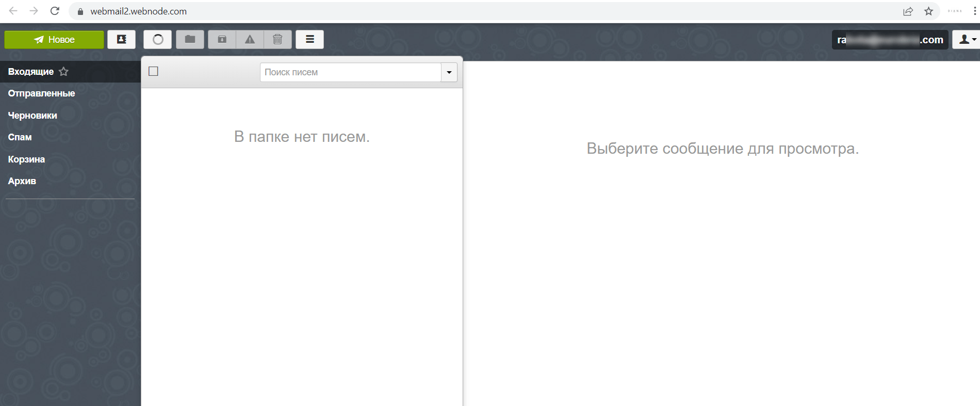Click the browser forward arrow

tap(34, 11)
